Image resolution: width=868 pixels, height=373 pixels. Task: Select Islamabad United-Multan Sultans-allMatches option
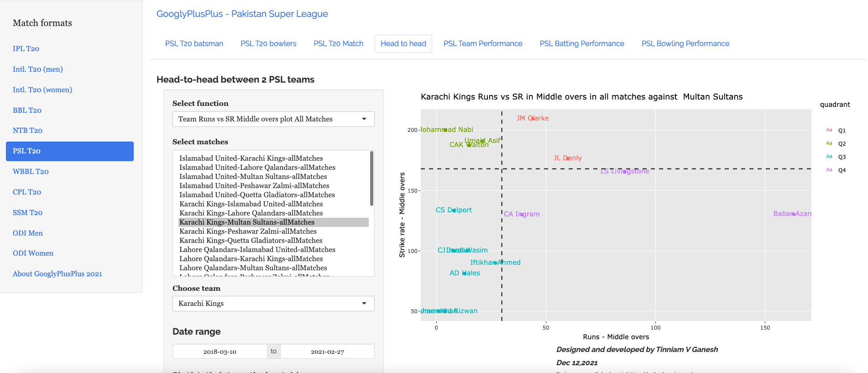(253, 177)
